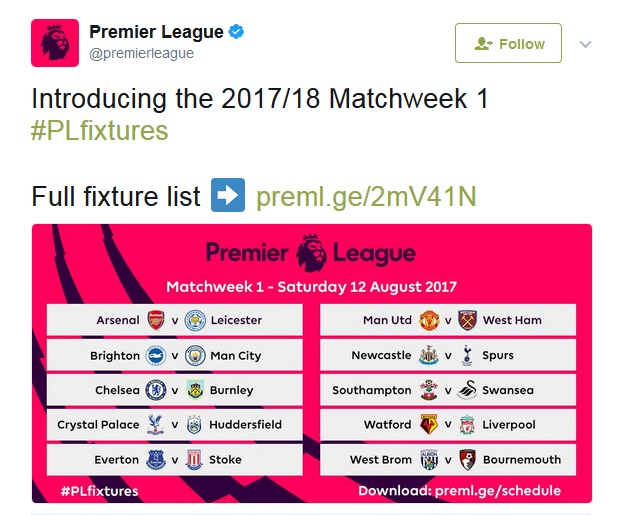The height and width of the screenshot is (515, 625).
Task: Click the Arsenal club crest
Action: [x=156, y=320]
